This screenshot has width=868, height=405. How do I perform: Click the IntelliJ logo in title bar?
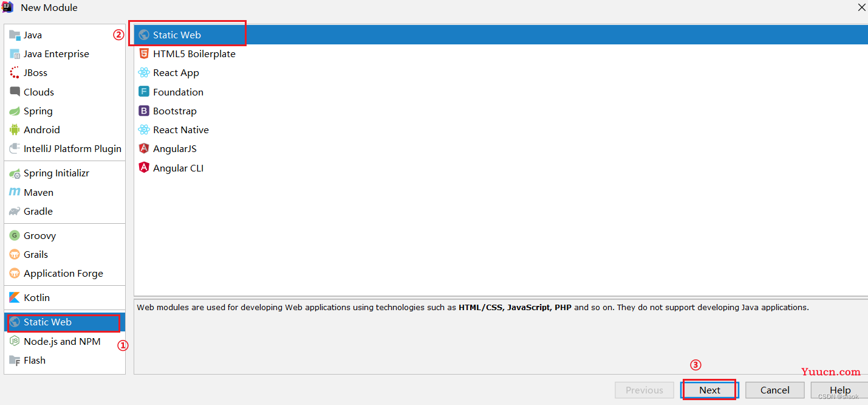click(7, 7)
